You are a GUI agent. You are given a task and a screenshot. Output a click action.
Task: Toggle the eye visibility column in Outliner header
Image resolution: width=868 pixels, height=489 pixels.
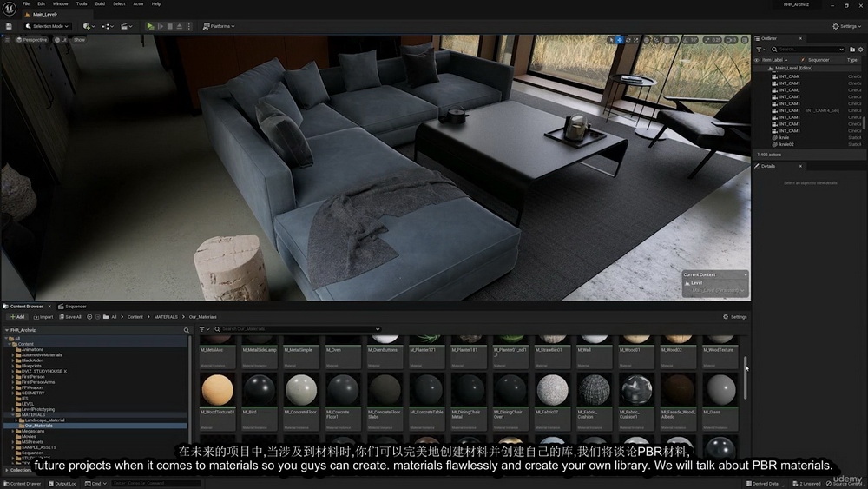coord(757,60)
